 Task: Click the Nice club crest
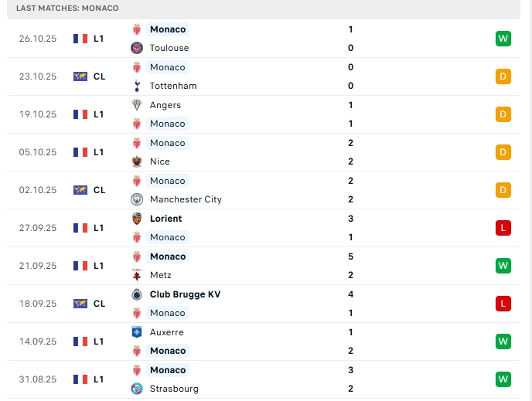137,161
